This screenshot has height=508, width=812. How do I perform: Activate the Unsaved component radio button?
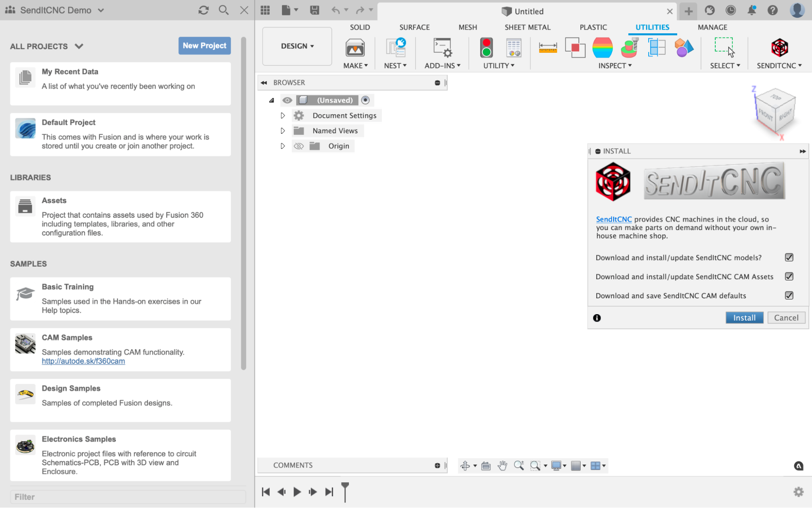point(365,100)
